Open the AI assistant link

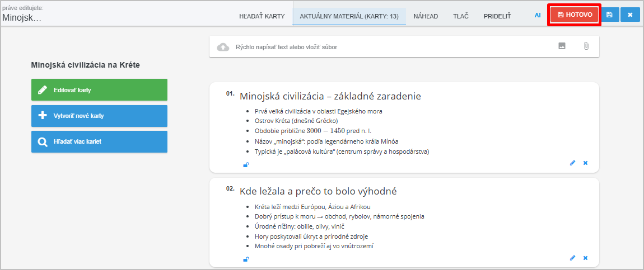click(538, 16)
